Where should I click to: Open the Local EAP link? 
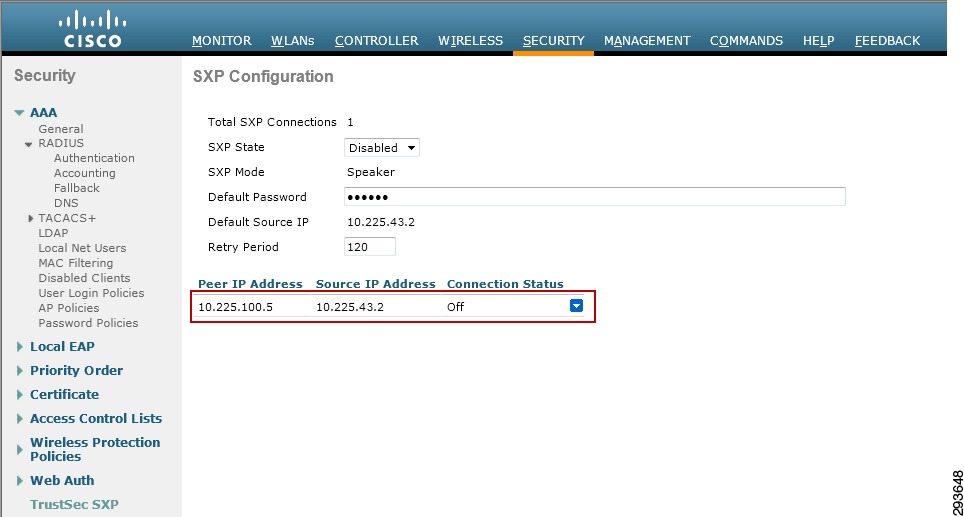coord(62,346)
